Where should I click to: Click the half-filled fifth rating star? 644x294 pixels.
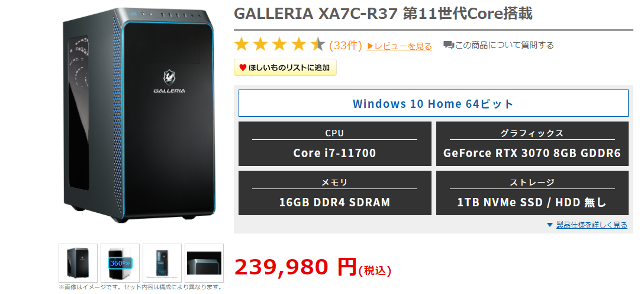pos(318,44)
